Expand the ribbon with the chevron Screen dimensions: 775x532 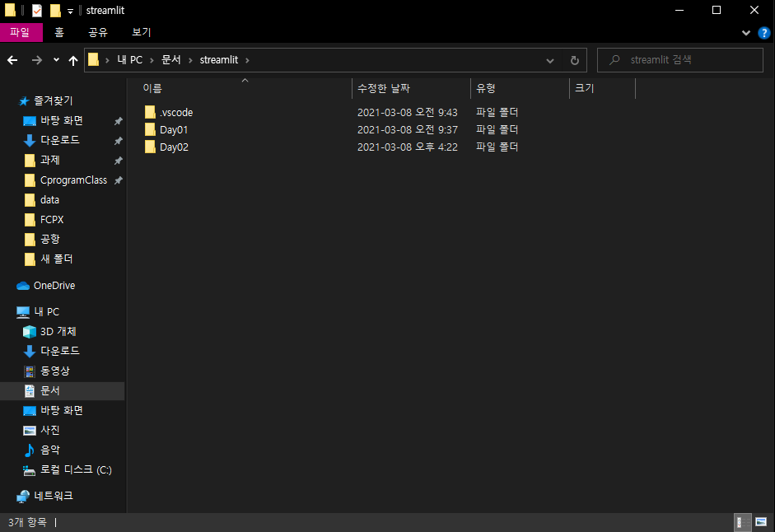click(746, 33)
